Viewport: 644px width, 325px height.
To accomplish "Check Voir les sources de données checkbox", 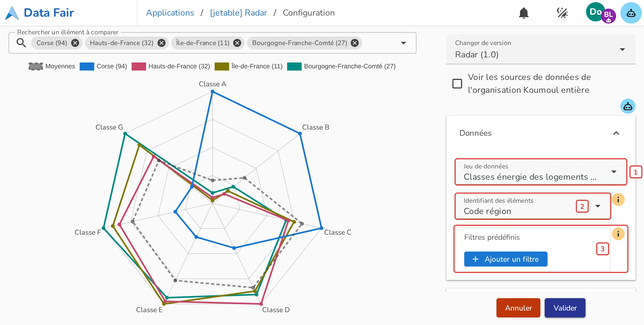I will coord(457,84).
